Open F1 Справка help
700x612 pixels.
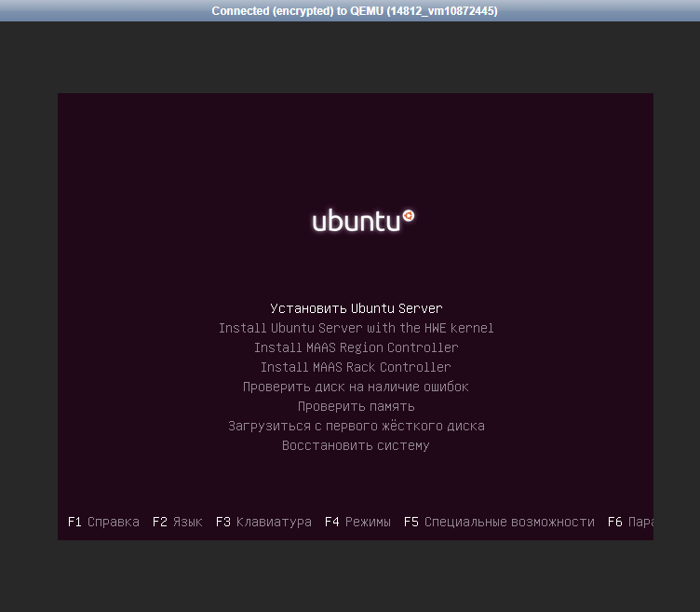pyautogui.click(x=103, y=522)
